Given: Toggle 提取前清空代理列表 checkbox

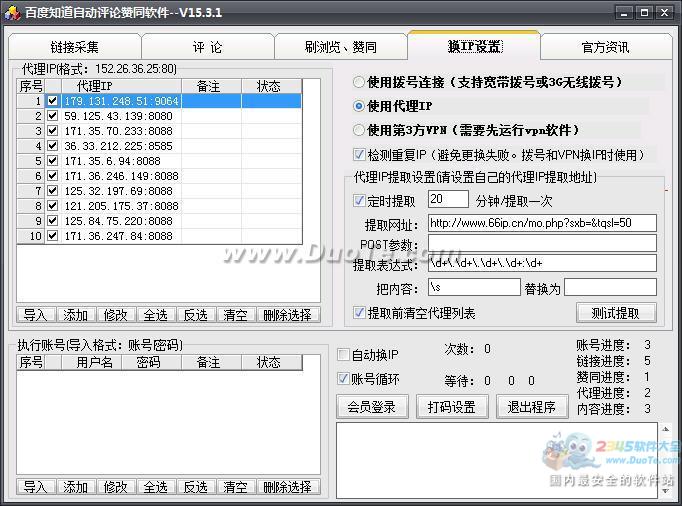Looking at the screenshot, I should point(359,312).
